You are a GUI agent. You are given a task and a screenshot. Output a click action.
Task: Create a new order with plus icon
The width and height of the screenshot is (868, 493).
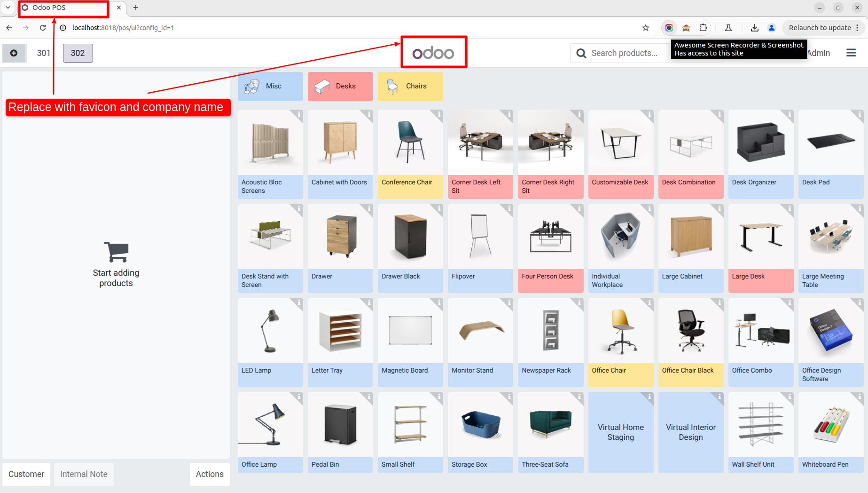(14, 53)
